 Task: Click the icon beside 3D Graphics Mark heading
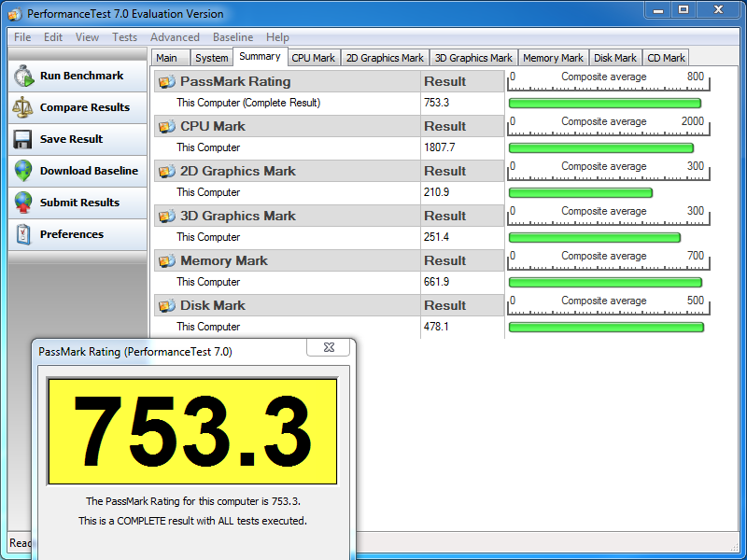point(167,217)
